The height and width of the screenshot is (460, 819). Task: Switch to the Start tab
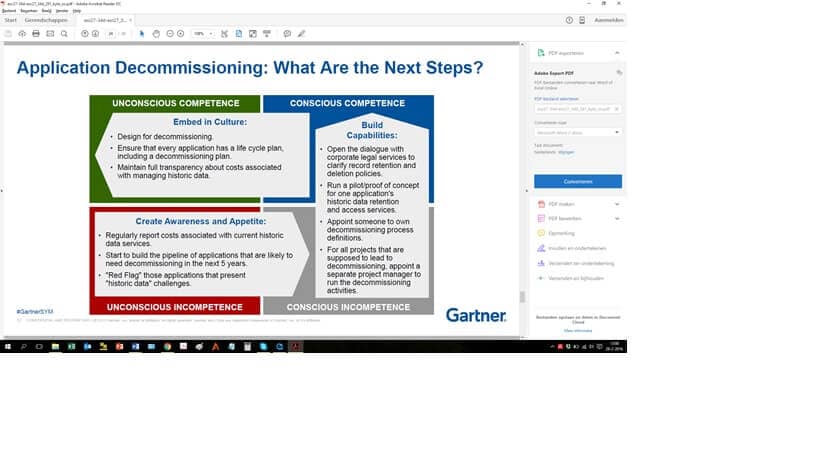click(10, 20)
